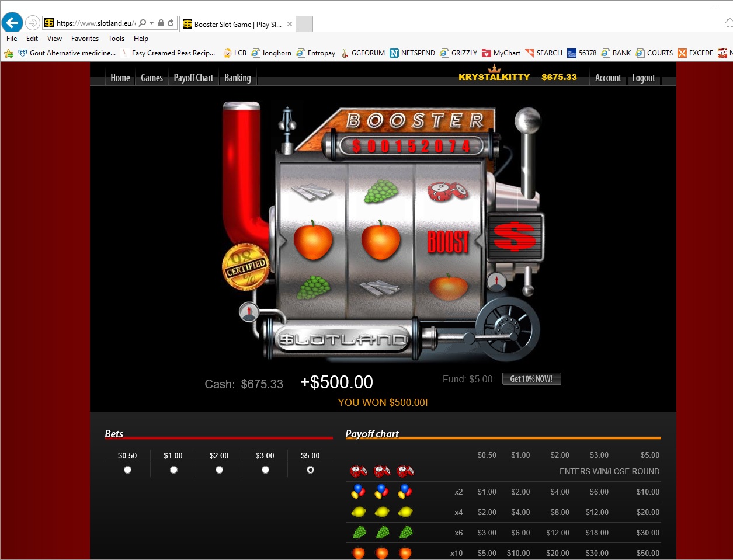733x560 pixels.
Task: Open the File menu
Action: [x=12, y=39]
